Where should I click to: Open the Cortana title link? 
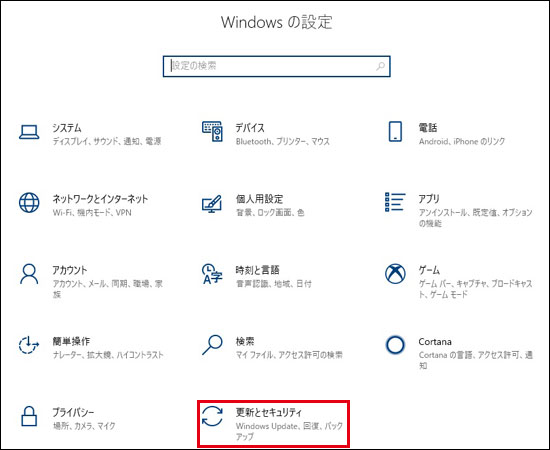coord(435,342)
